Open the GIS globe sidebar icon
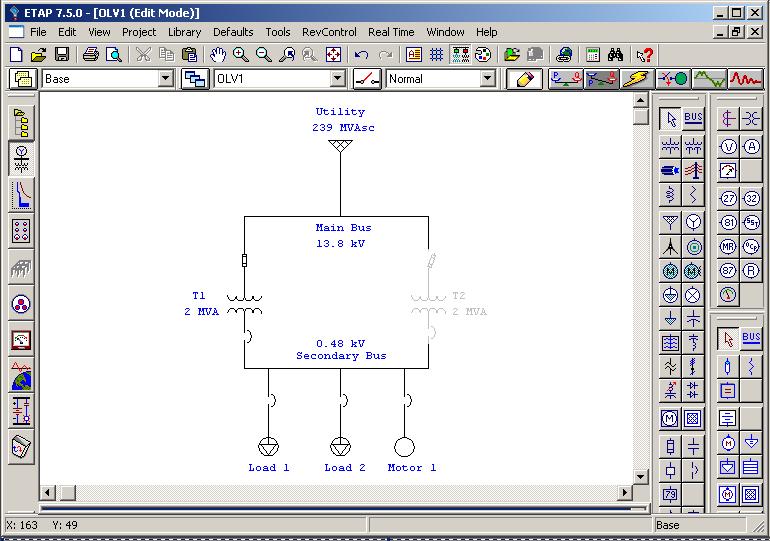Image resolution: width=770 pixels, height=541 pixels. tap(21, 376)
